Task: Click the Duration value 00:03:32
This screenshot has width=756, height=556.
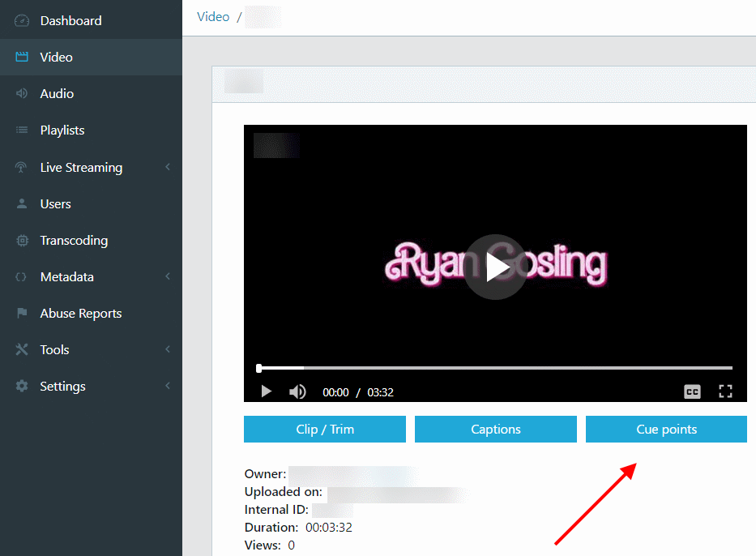Action: [329, 528]
